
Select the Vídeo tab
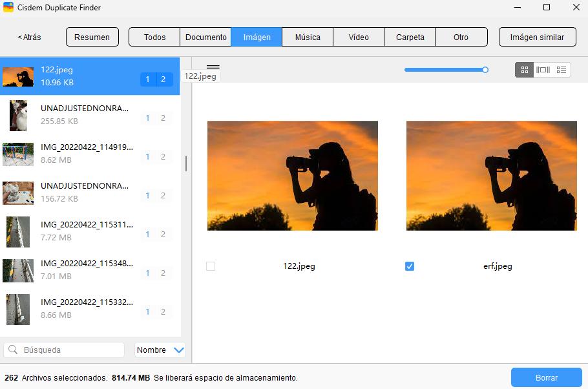click(x=358, y=37)
